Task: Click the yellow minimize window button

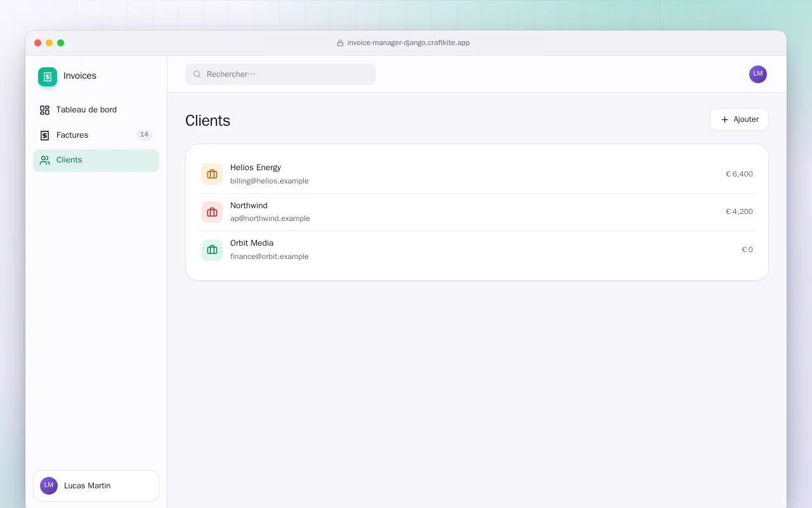Action: pyautogui.click(x=49, y=43)
